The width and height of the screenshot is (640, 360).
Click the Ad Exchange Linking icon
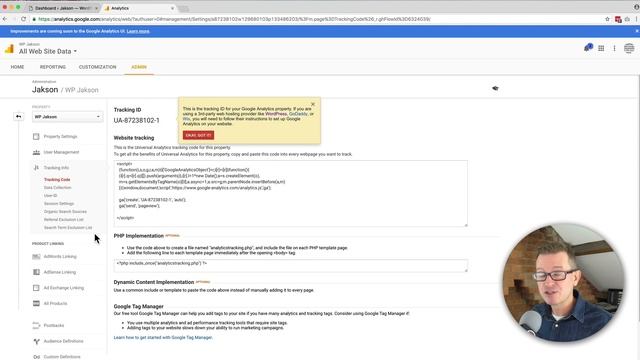(36, 288)
